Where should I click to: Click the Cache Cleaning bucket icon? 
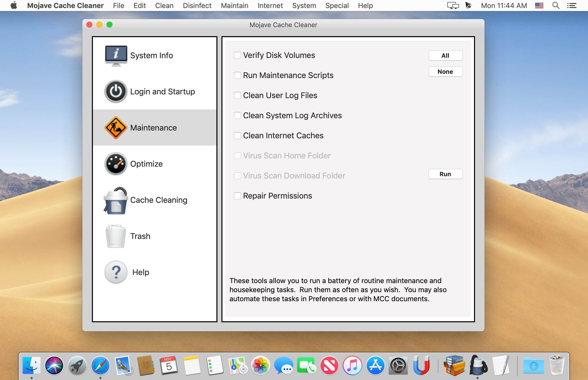(116, 201)
